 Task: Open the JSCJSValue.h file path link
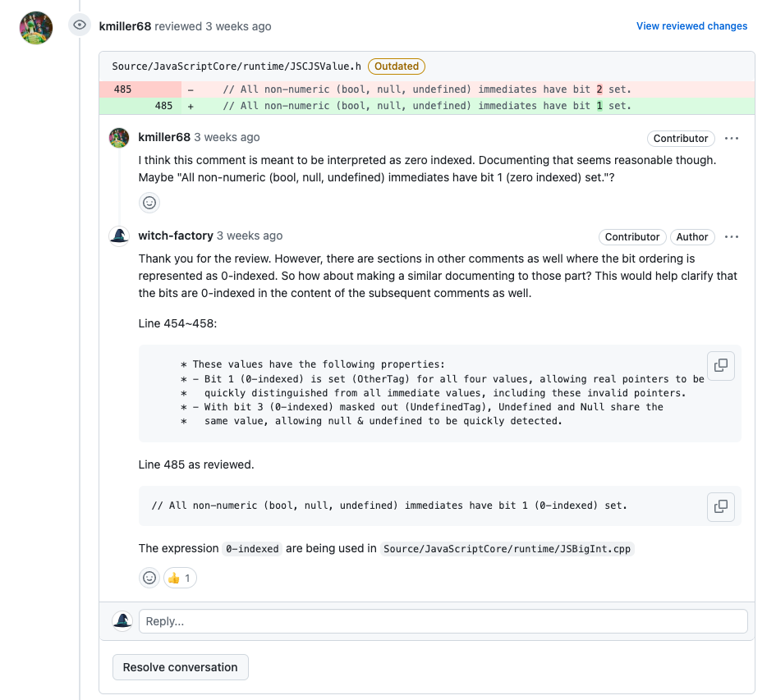tap(236, 66)
